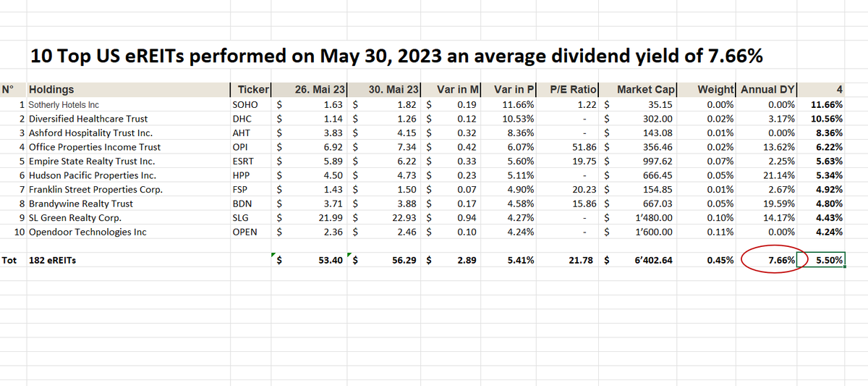Select 'Hudson Pacific Properties Inc.' cell
This screenshot has width=868, height=386.
tap(127, 175)
